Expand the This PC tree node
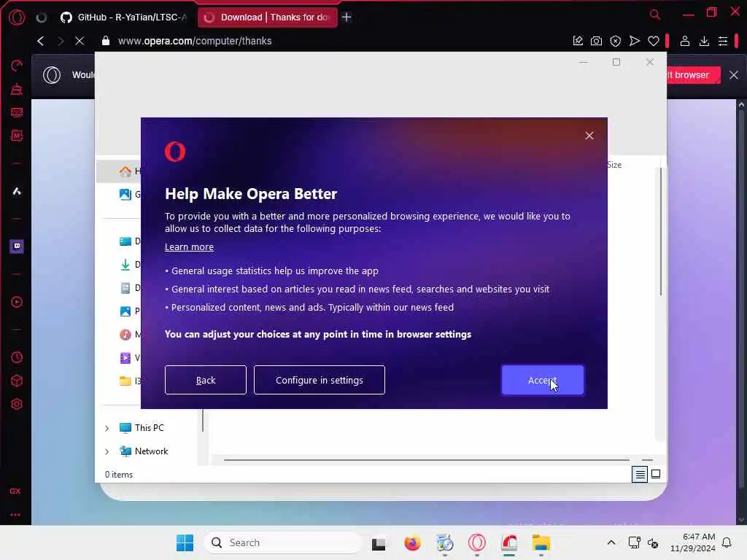 pyautogui.click(x=107, y=428)
